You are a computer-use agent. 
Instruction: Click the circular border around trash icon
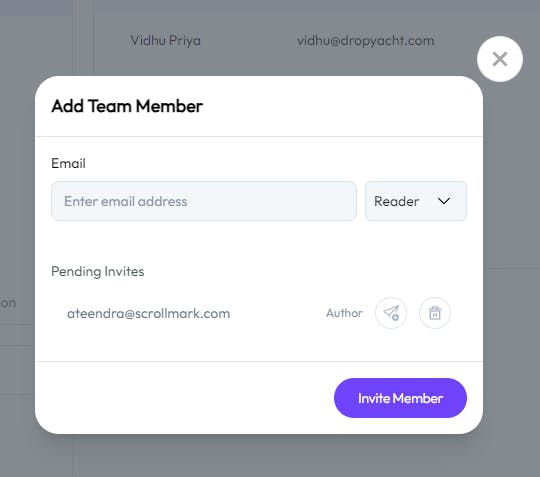(x=435, y=313)
